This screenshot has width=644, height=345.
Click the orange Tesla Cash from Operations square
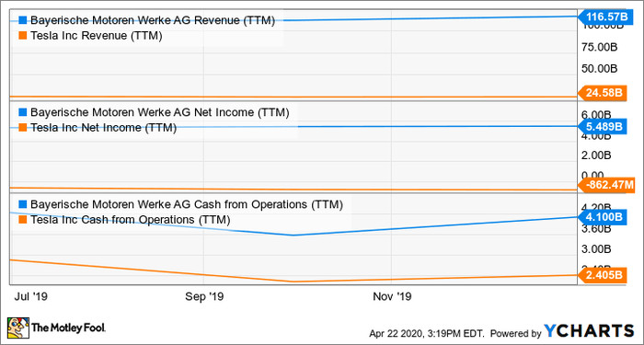tap(23, 220)
